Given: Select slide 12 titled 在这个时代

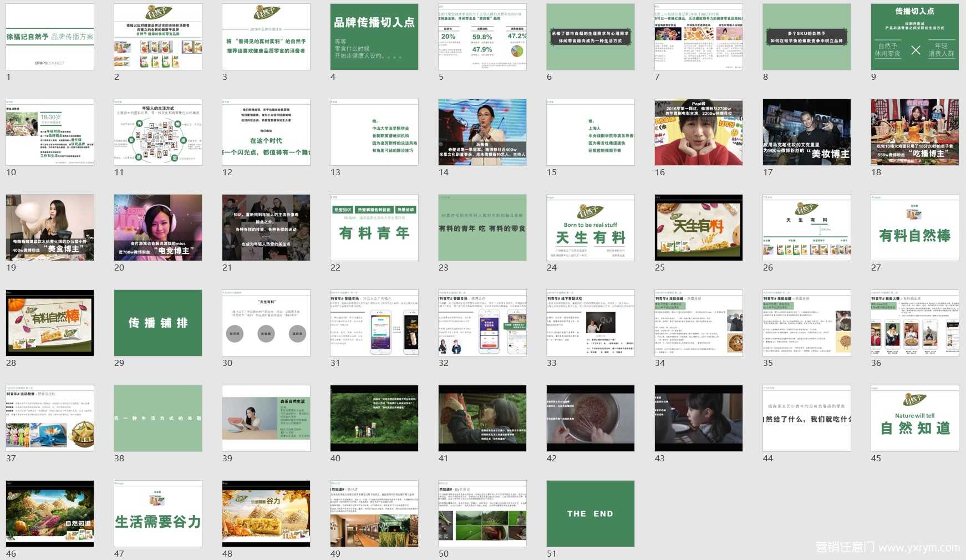Looking at the screenshot, I should click(x=266, y=132).
